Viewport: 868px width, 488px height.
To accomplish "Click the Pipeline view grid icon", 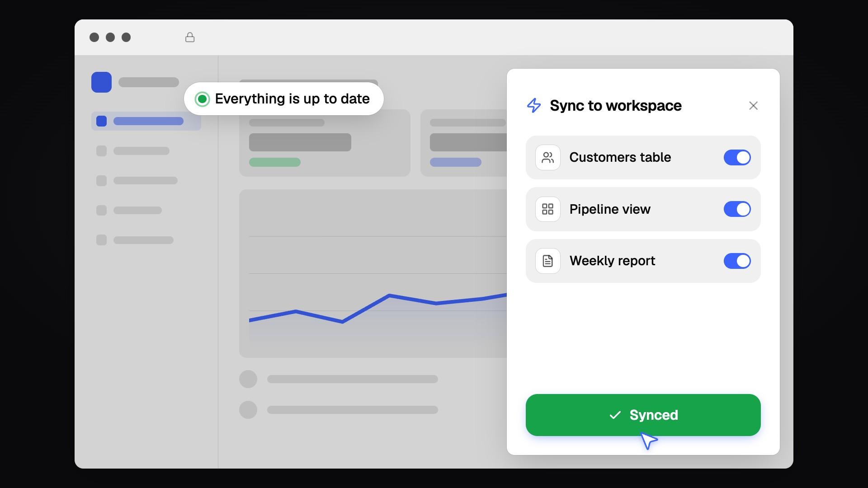I will [547, 209].
